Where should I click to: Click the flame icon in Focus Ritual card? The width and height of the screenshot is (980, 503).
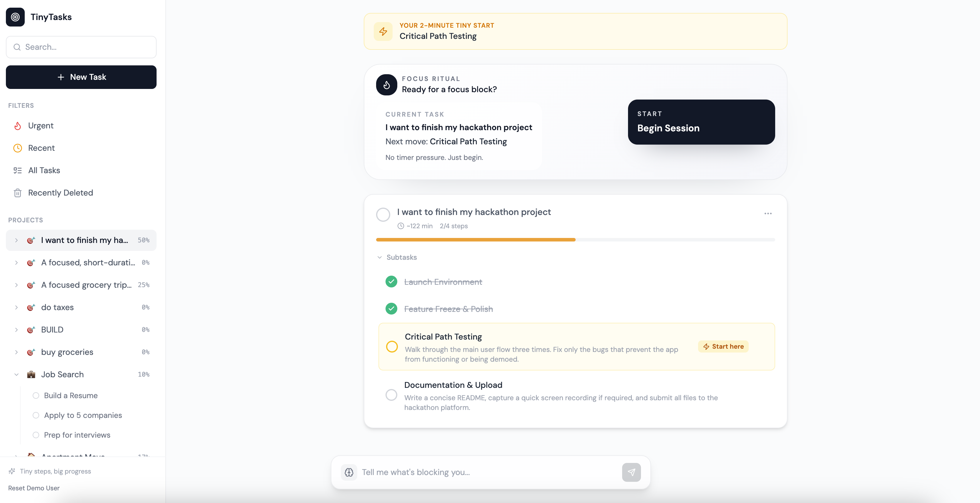[386, 85]
